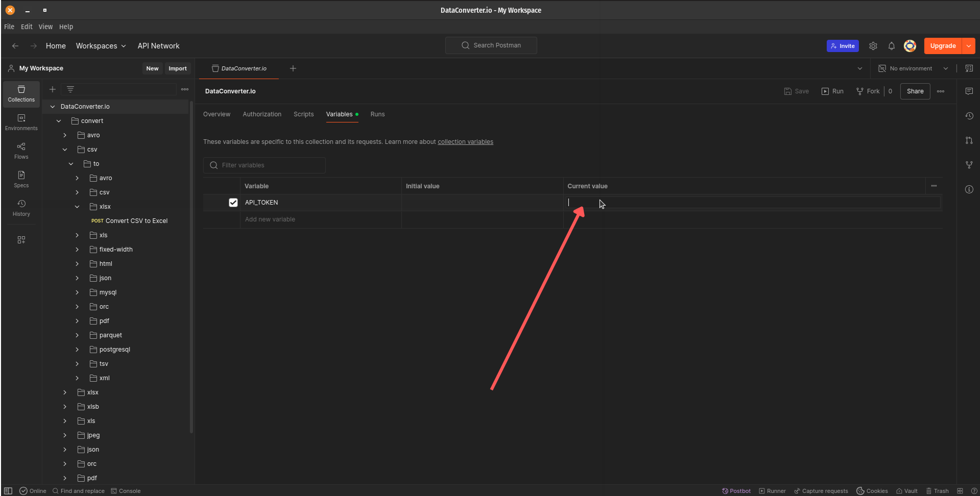Open a new tab with plus
This screenshot has width=980, height=496.
coord(293,68)
